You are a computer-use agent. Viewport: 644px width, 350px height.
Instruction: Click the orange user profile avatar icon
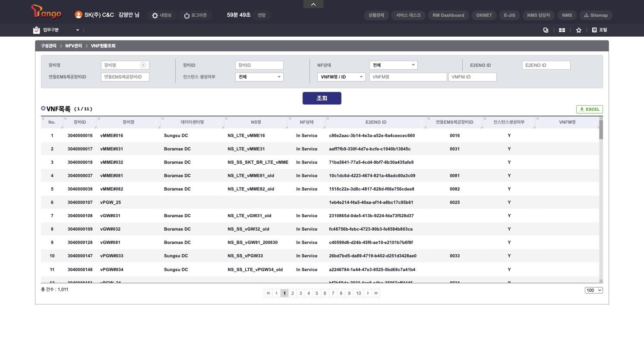point(79,15)
